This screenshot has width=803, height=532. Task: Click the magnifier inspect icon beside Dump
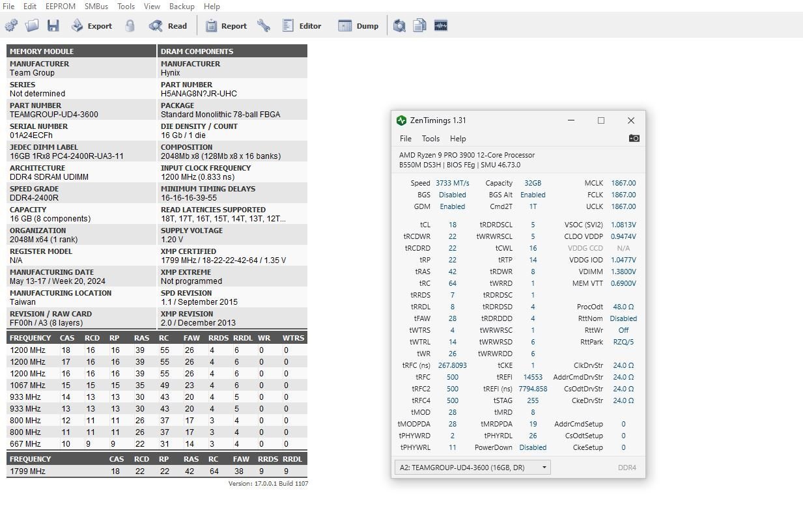399,26
